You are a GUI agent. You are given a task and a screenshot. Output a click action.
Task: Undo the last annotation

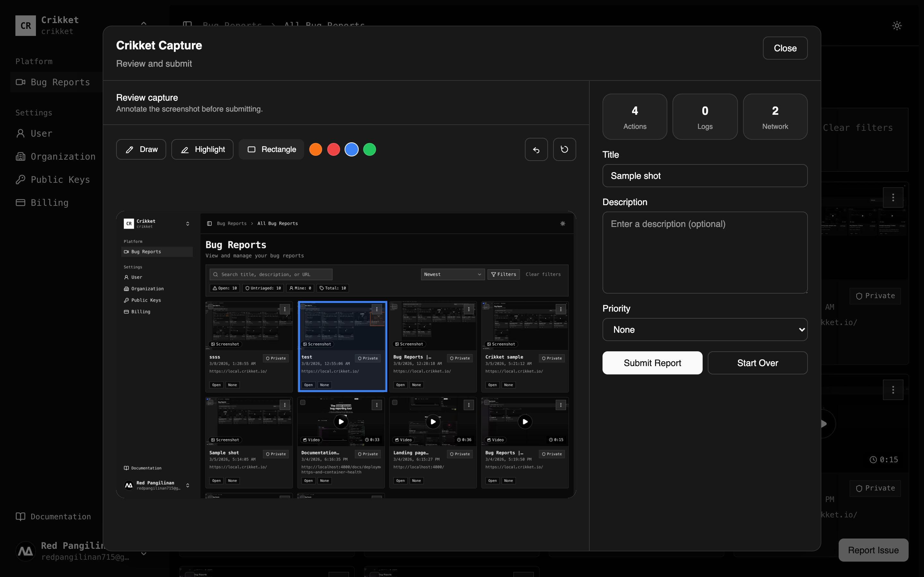click(x=536, y=149)
